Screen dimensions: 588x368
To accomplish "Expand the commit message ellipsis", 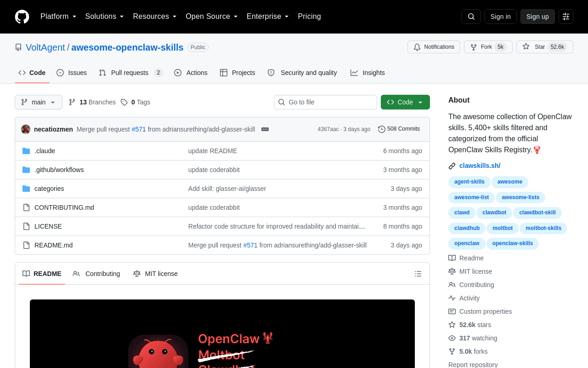I will click(x=265, y=129).
